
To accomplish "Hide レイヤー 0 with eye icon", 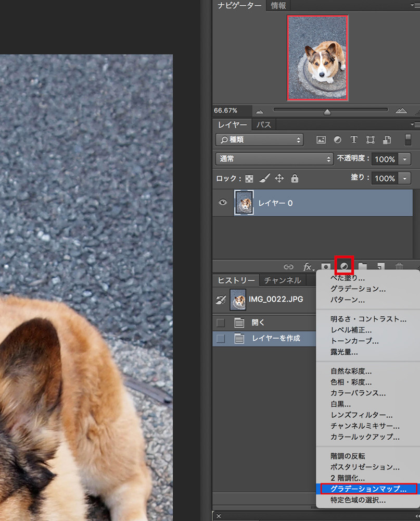I will [x=223, y=202].
